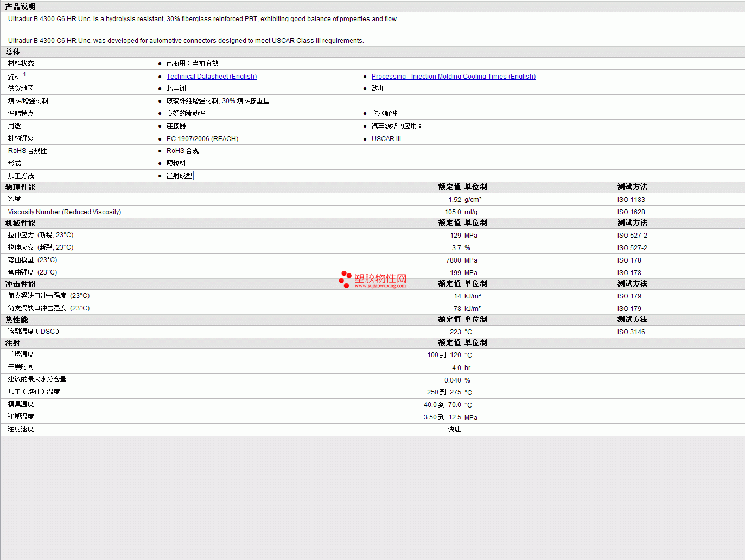The image size is (745, 560).
Task: Click the 3.50 到 12.5 pressure range
Action: [x=443, y=417]
